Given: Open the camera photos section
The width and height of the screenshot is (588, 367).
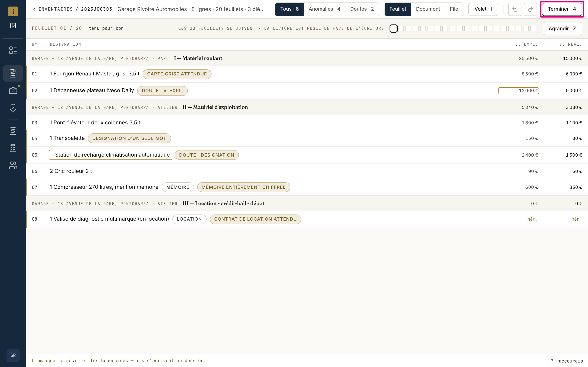Looking at the screenshot, I should click(13, 91).
